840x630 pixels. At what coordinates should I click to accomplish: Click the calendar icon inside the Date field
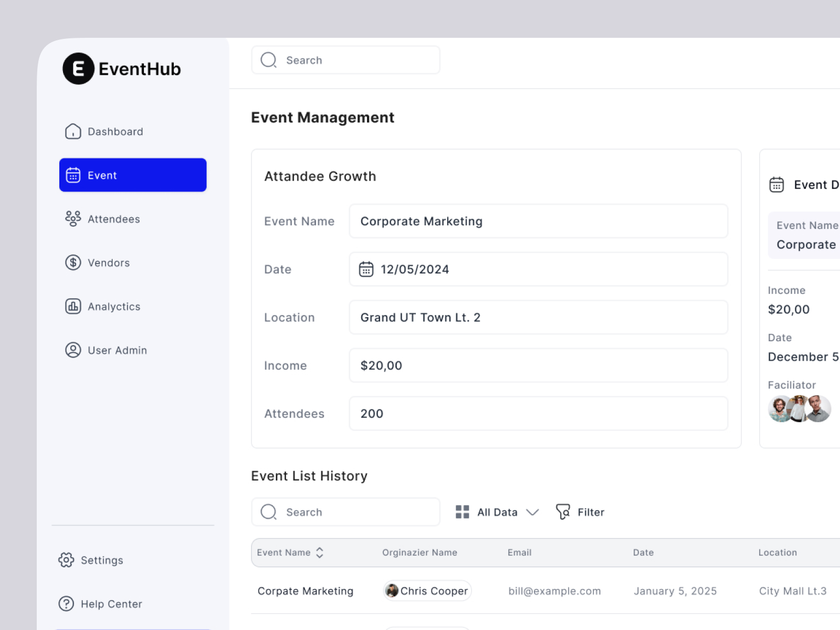[x=367, y=269]
